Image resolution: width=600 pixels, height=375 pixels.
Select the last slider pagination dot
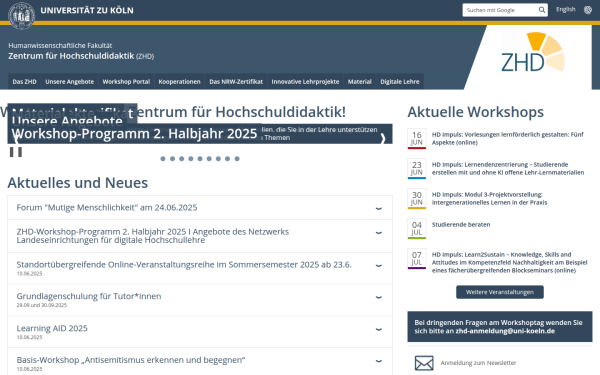pyautogui.click(x=237, y=158)
